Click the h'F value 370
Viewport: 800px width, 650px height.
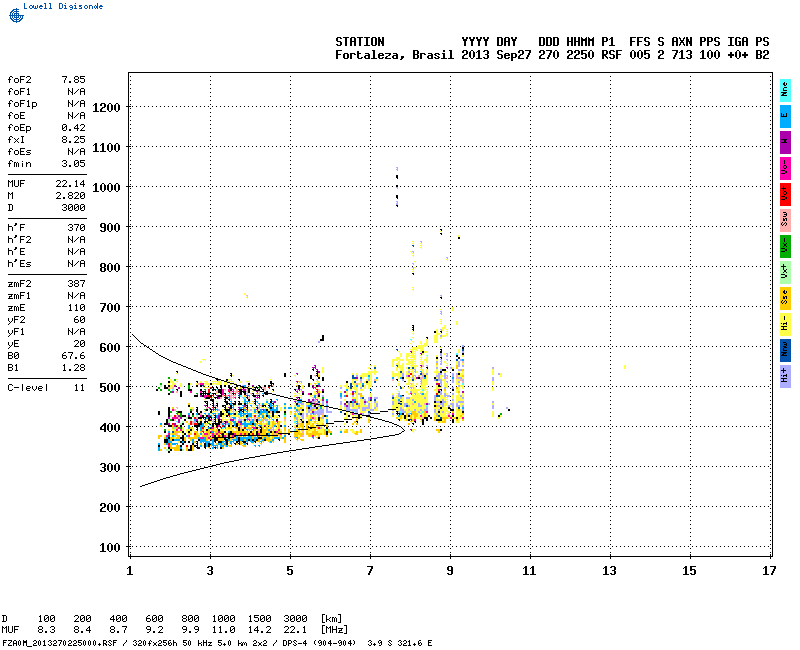77,228
